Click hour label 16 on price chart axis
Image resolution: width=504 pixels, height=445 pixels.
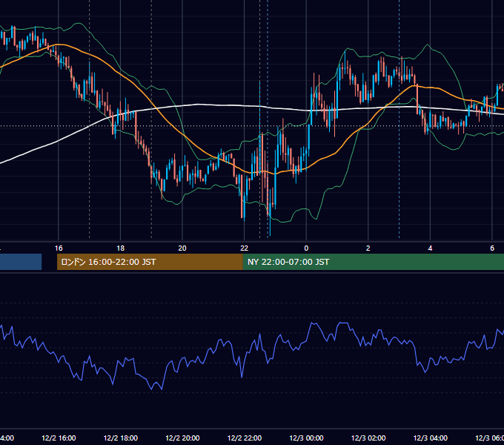click(x=59, y=248)
